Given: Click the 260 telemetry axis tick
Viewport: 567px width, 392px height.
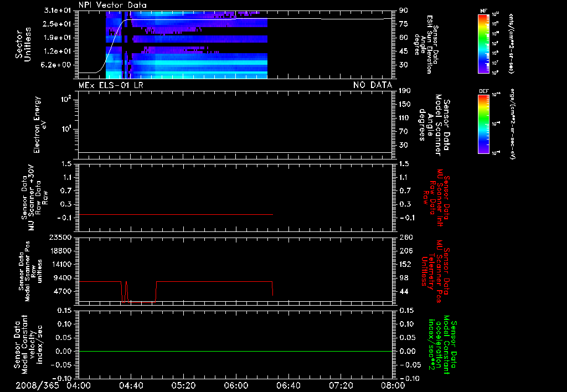Looking at the screenshot, I should click(x=405, y=238).
